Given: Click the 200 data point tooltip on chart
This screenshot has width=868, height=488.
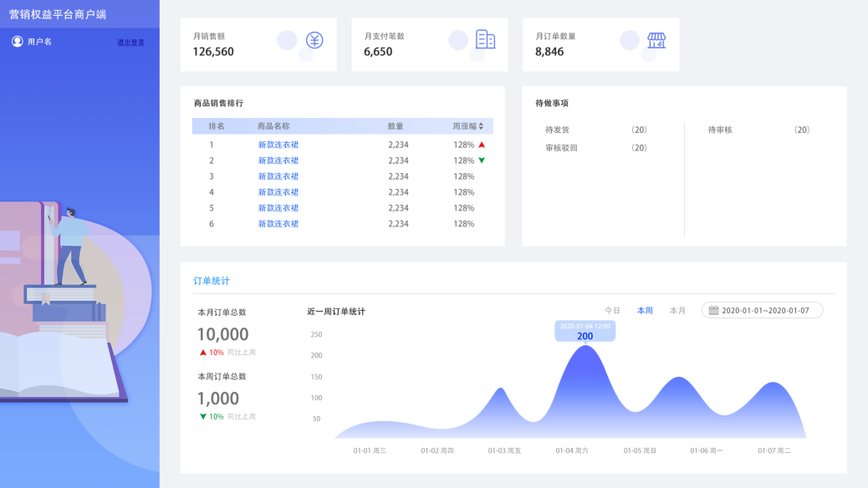Looking at the screenshot, I should (585, 332).
